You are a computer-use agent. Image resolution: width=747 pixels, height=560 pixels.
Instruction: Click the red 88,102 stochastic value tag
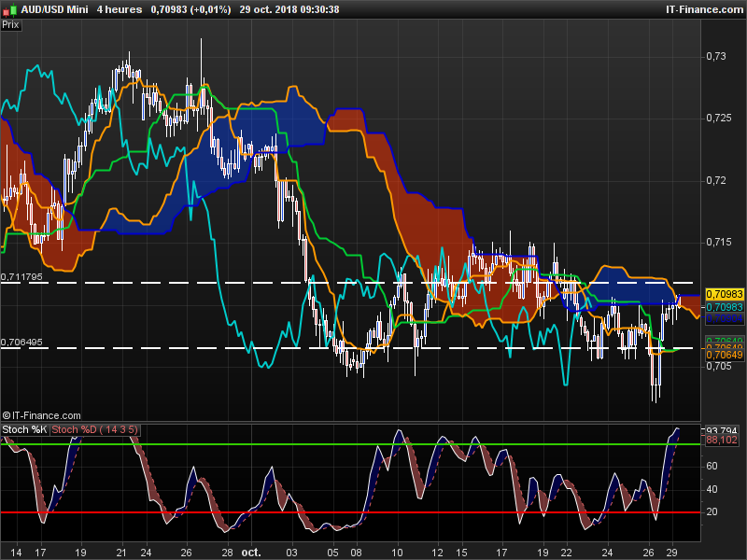point(722,440)
